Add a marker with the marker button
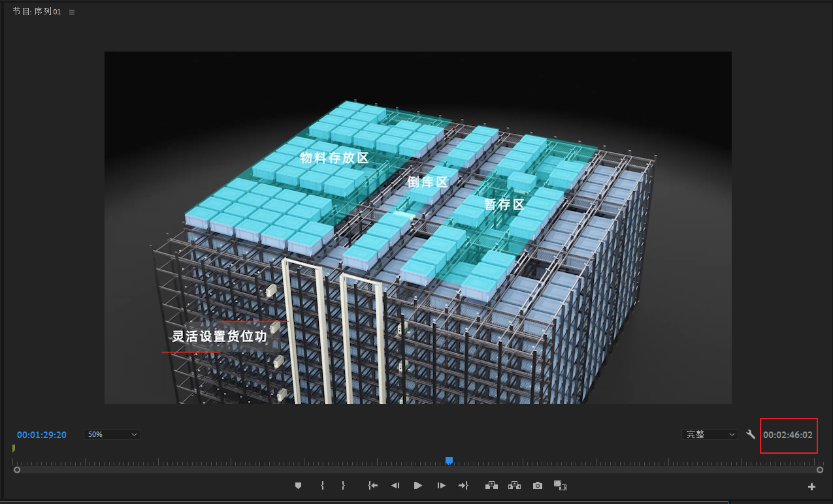This screenshot has width=833, height=504. [299, 486]
